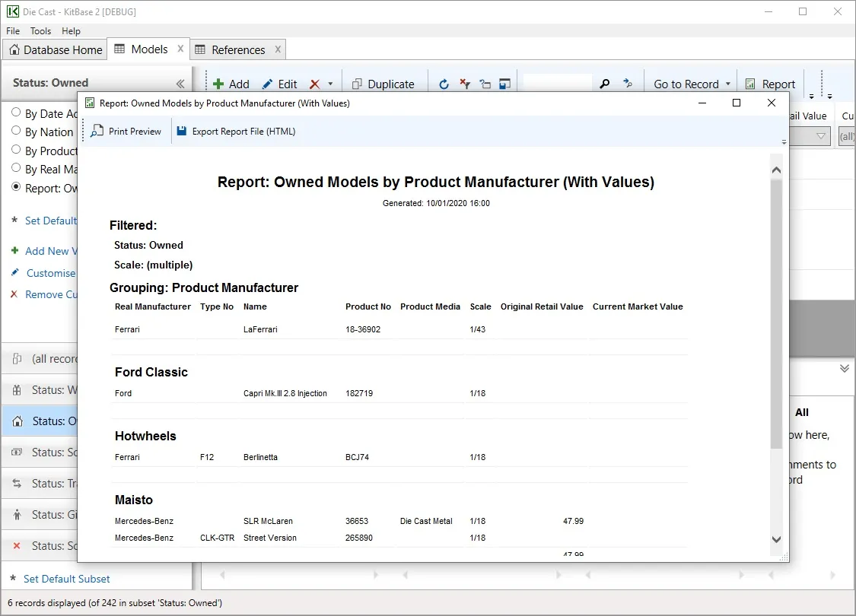Click the Print Preview icon
The image size is (856, 616).
click(97, 132)
